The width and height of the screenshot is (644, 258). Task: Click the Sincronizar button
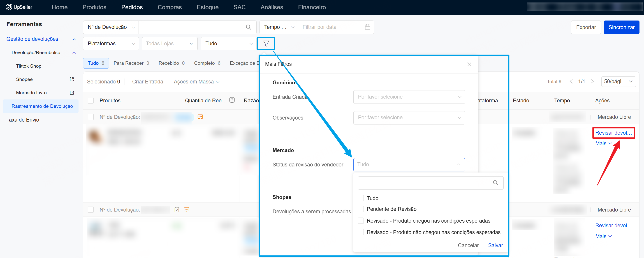point(621,27)
